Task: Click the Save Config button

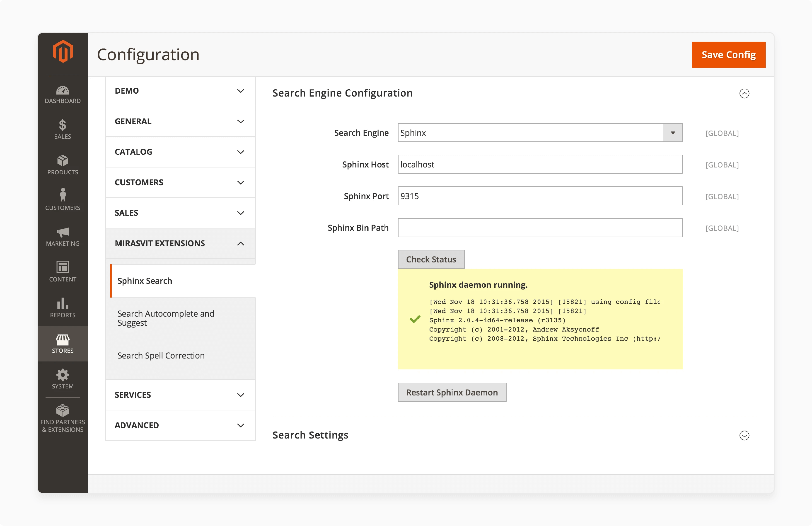Action: point(728,55)
